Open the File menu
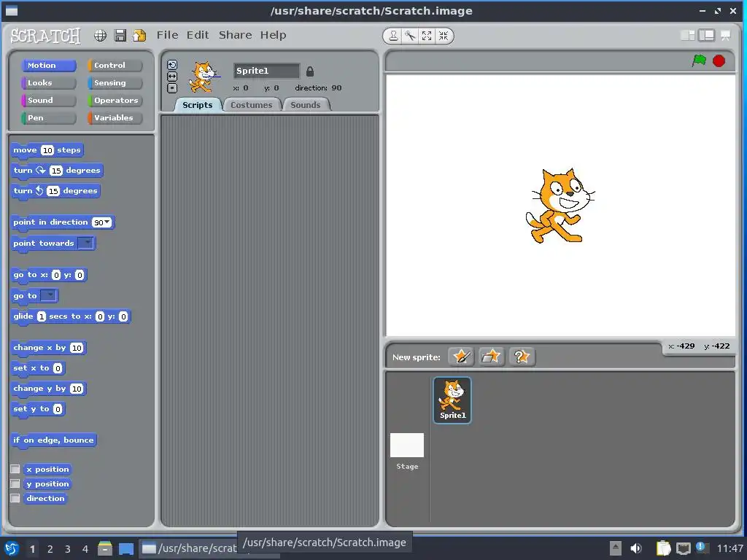This screenshot has height=560, width=747. pyautogui.click(x=167, y=35)
